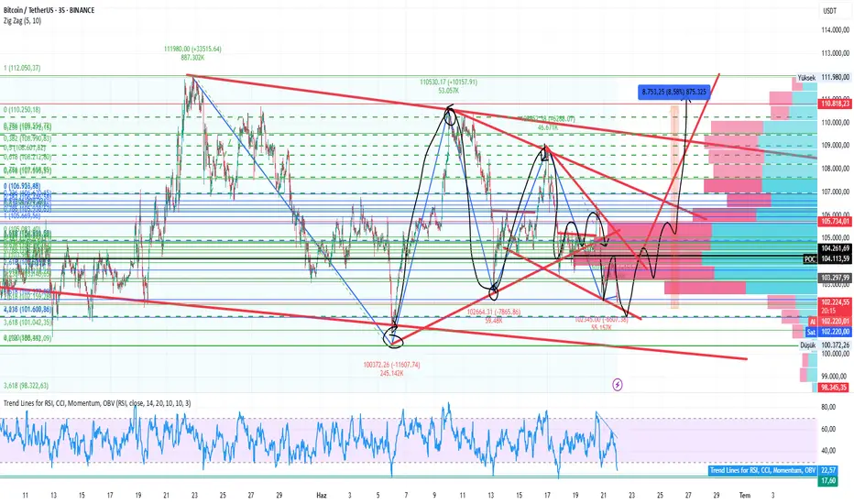This screenshot has width=854, height=504.
Task: Click the blue 8.753,25 (8,58%) measurement label
Action: click(673, 92)
